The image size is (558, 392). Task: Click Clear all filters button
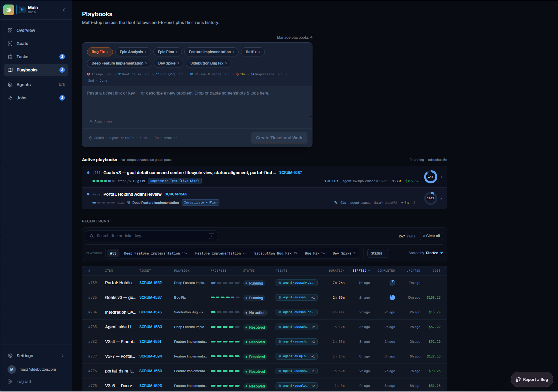coord(431,236)
